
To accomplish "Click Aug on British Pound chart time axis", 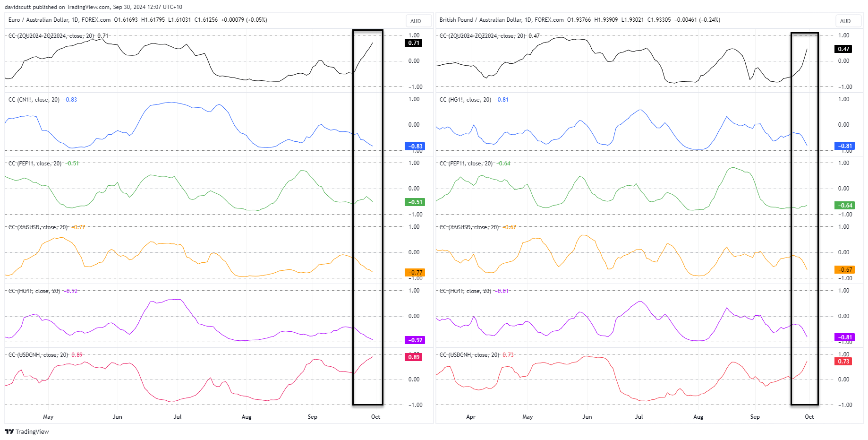I will (x=698, y=417).
